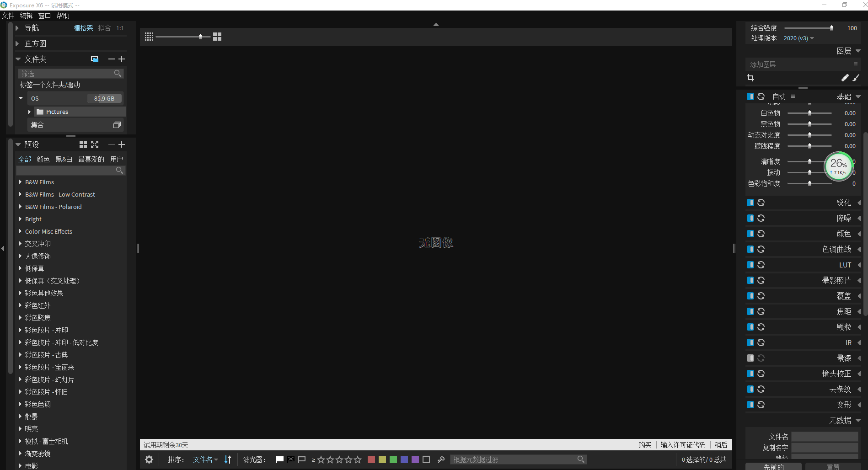The image size is (868, 470).
Task: Toggle the lens correction (镜头校正) effect
Action: (x=750, y=374)
